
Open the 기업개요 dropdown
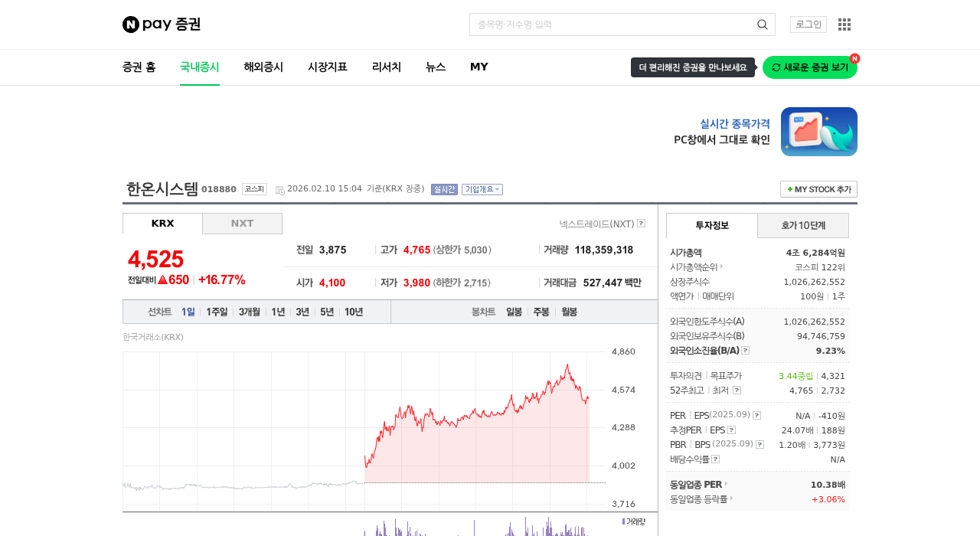click(482, 189)
